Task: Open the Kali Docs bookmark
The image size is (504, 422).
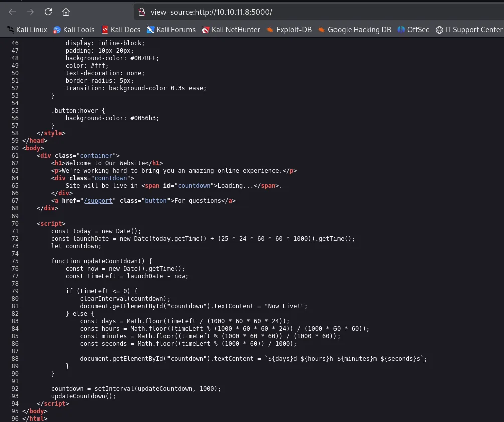Action: click(x=121, y=30)
